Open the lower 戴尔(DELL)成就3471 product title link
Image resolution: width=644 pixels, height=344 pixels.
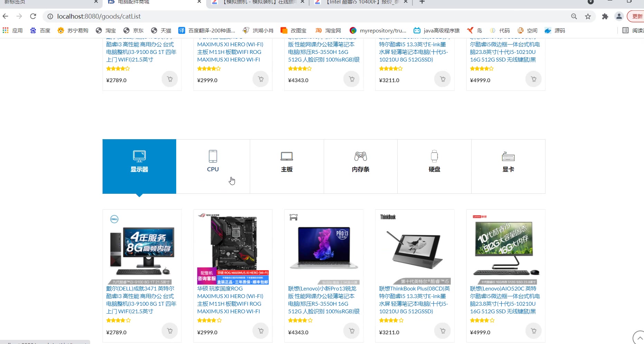click(x=141, y=300)
